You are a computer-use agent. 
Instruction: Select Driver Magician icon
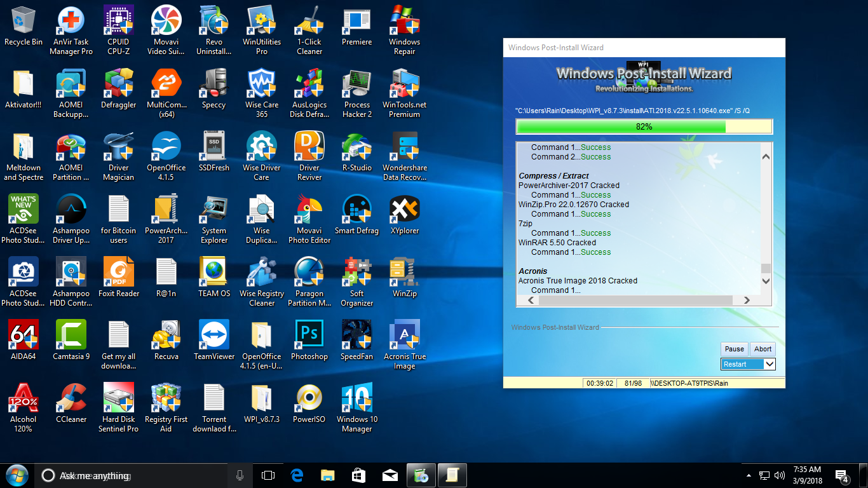click(x=119, y=157)
